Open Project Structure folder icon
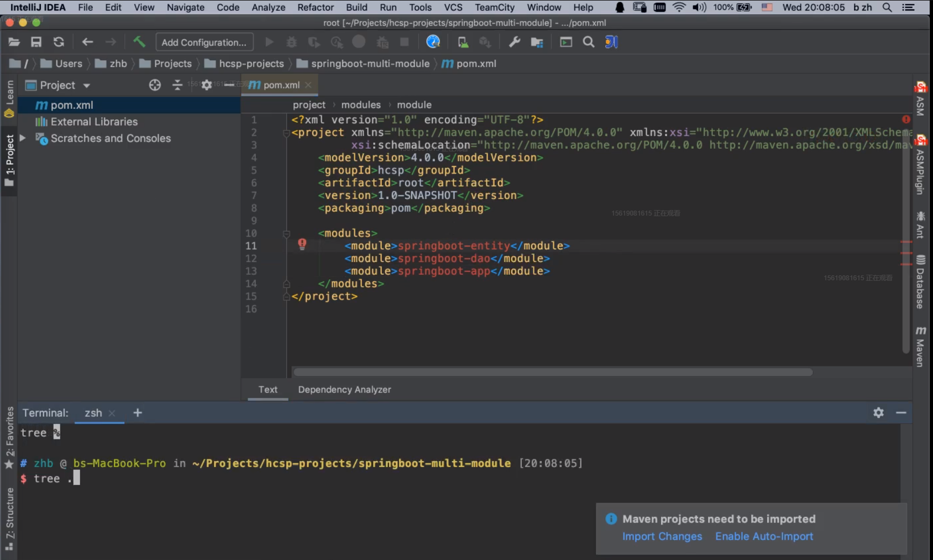This screenshot has height=560, width=933. (537, 42)
